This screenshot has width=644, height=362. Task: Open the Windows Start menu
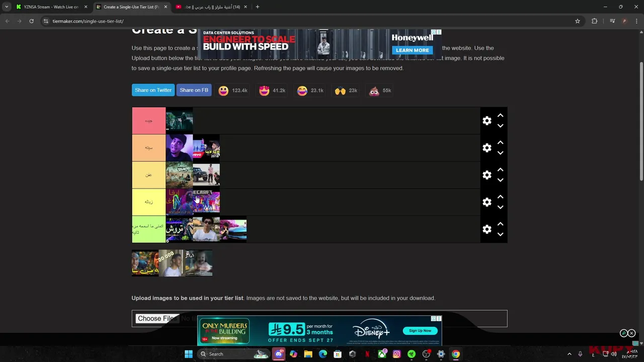(188, 354)
